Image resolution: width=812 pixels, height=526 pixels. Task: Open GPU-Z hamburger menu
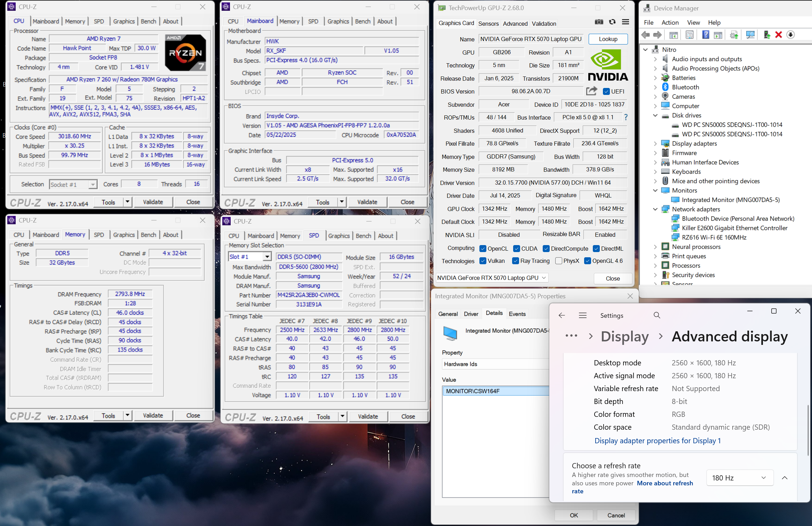[x=626, y=22]
